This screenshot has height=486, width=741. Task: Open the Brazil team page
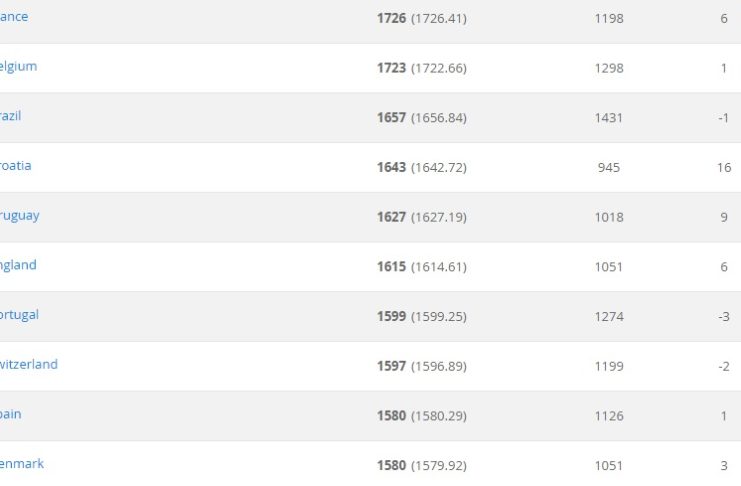[x=10, y=116]
